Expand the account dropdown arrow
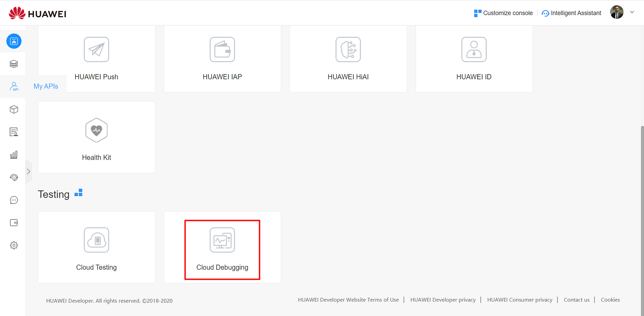The height and width of the screenshot is (316, 644). click(x=632, y=12)
